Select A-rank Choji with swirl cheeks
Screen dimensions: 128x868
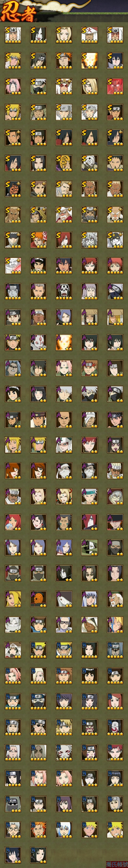(x=90, y=368)
